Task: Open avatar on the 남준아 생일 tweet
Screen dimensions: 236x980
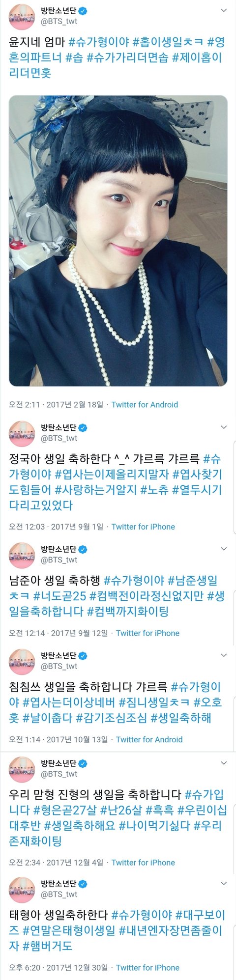Action: coord(22,555)
